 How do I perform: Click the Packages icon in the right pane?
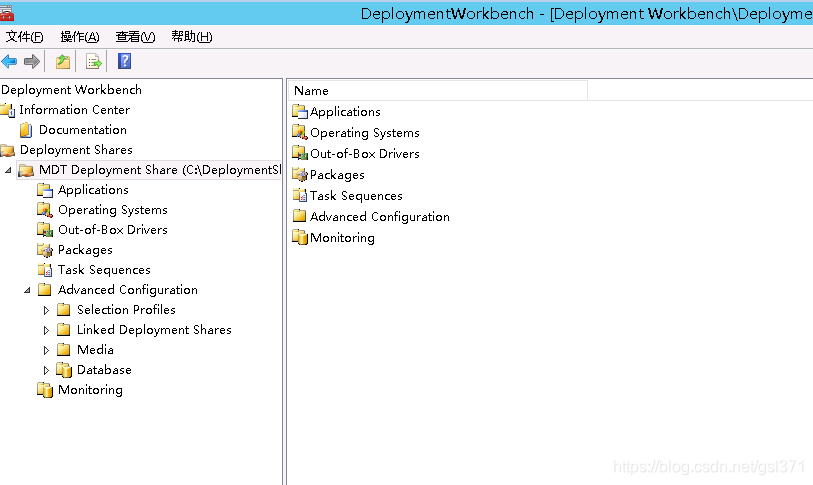[300, 174]
